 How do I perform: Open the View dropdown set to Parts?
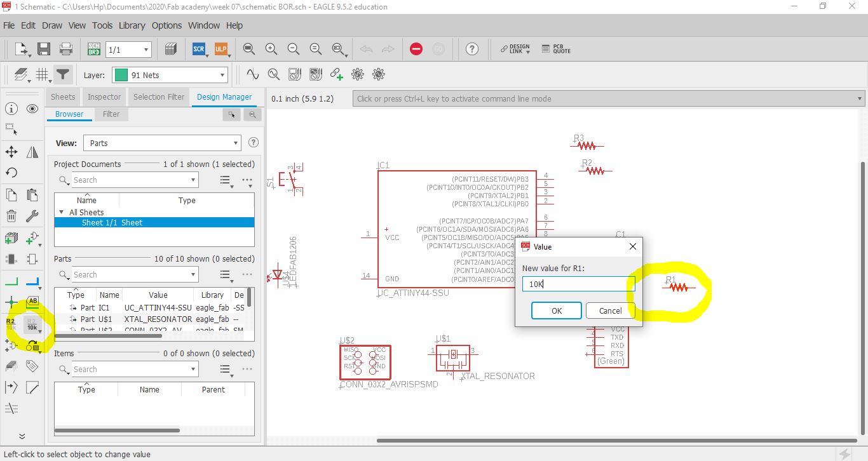click(162, 143)
